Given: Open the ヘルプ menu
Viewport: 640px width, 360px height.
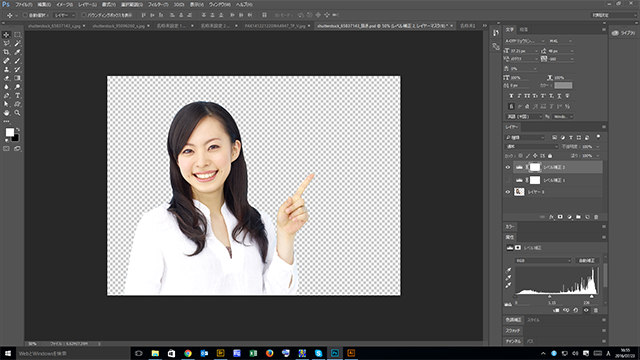Looking at the screenshot, I should click(244, 4).
